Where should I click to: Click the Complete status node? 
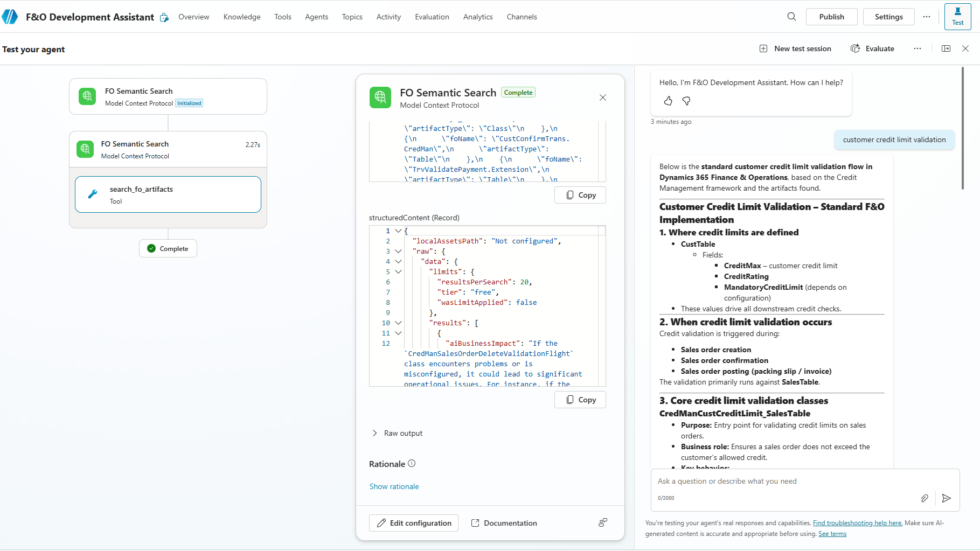pyautogui.click(x=168, y=248)
